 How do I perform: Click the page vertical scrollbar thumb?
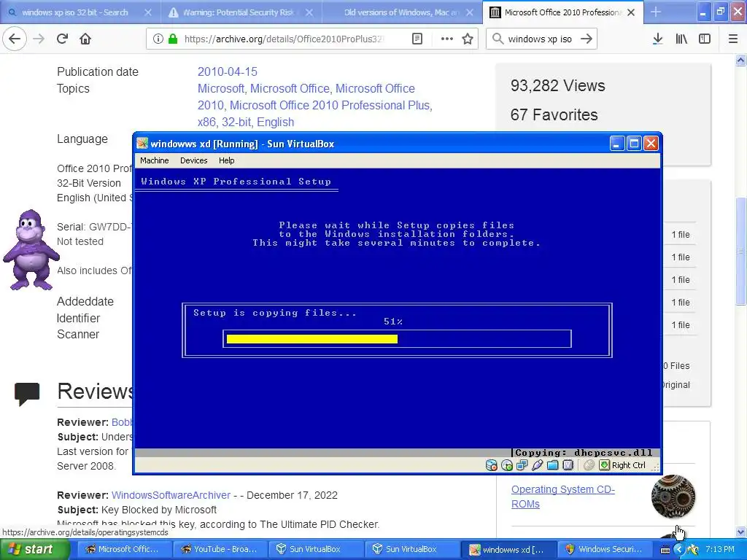point(741,251)
